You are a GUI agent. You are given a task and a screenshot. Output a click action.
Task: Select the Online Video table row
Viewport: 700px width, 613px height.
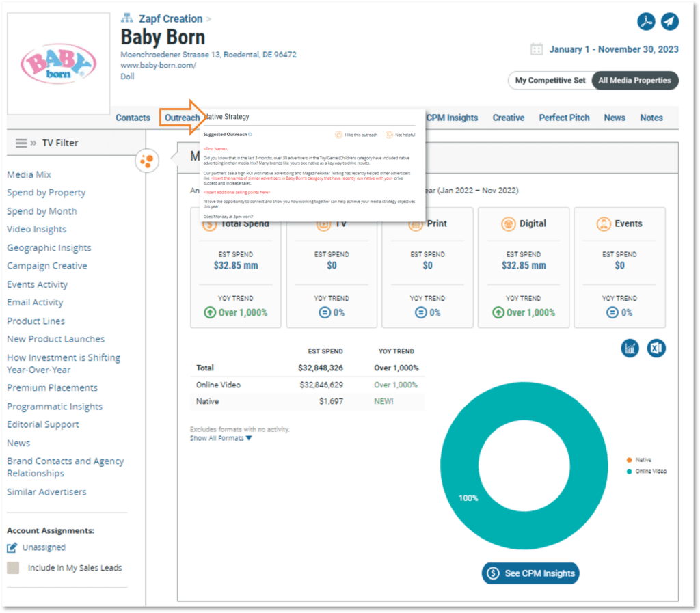click(x=307, y=385)
